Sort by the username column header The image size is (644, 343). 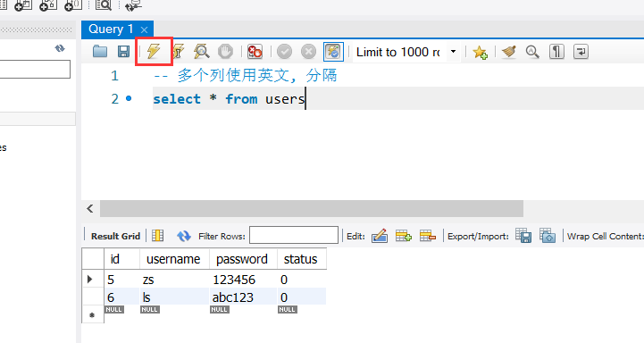(x=174, y=259)
